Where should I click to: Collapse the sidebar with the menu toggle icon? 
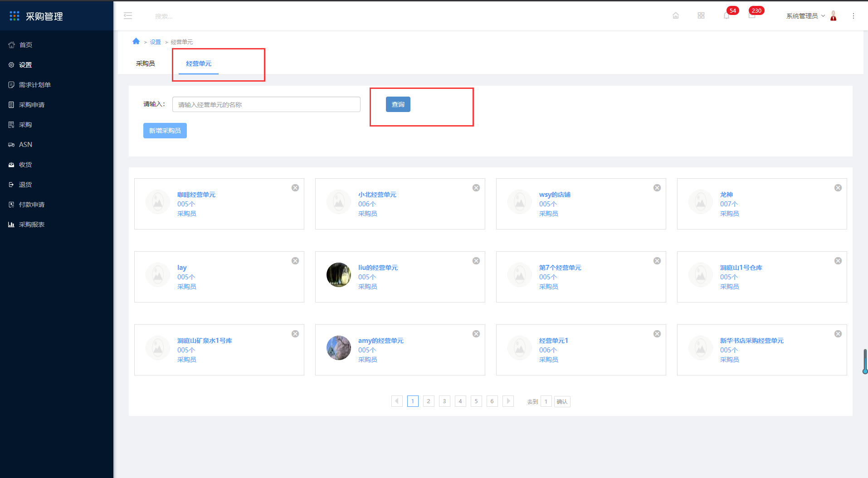pyautogui.click(x=128, y=16)
